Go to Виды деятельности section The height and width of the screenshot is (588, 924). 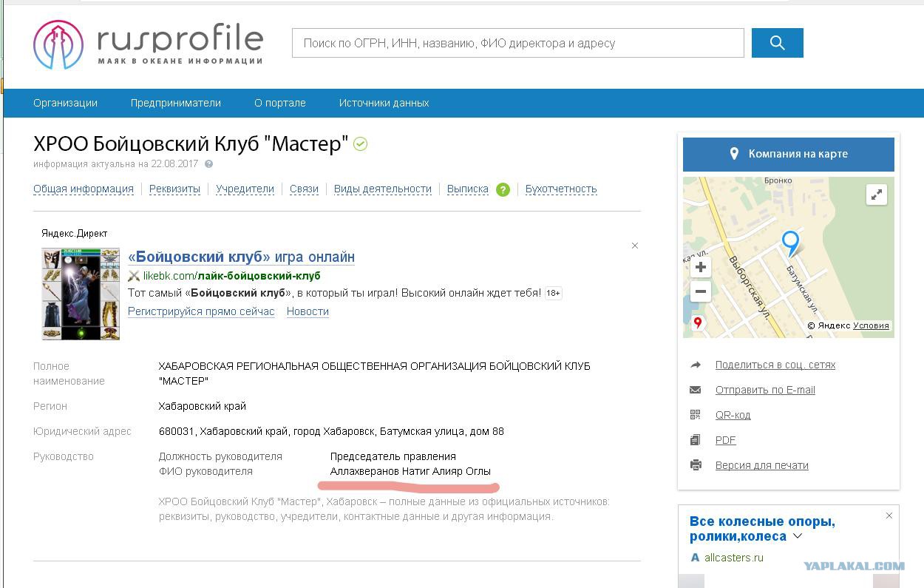(x=383, y=189)
